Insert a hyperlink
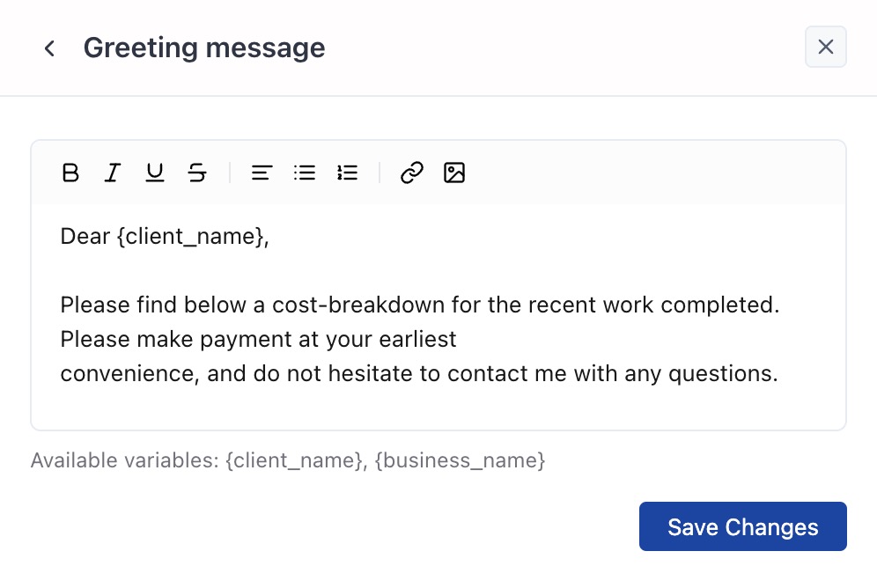 tap(412, 173)
